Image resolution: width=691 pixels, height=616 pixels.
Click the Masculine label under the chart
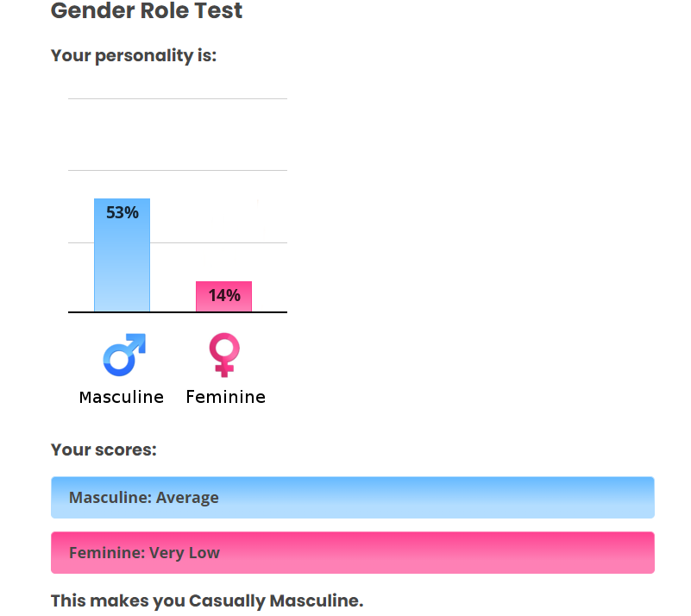(121, 397)
